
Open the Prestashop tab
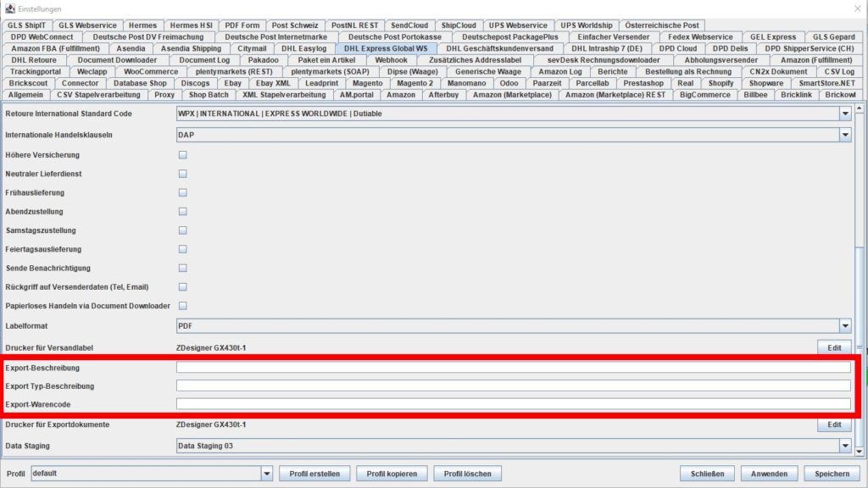[643, 83]
